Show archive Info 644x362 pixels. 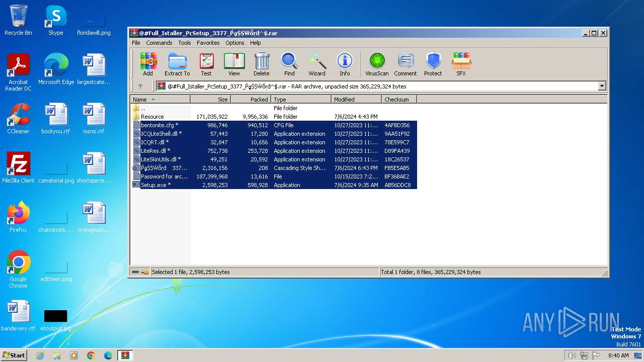coord(345,64)
